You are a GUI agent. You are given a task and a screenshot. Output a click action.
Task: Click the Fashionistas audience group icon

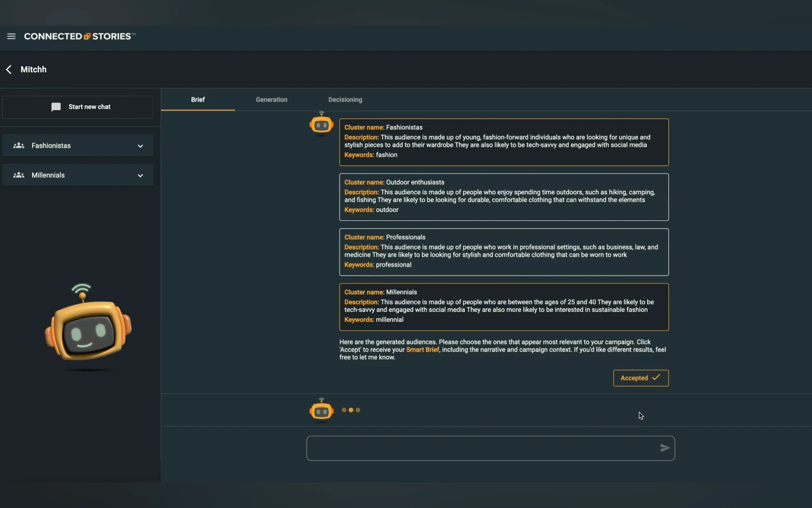tap(19, 146)
